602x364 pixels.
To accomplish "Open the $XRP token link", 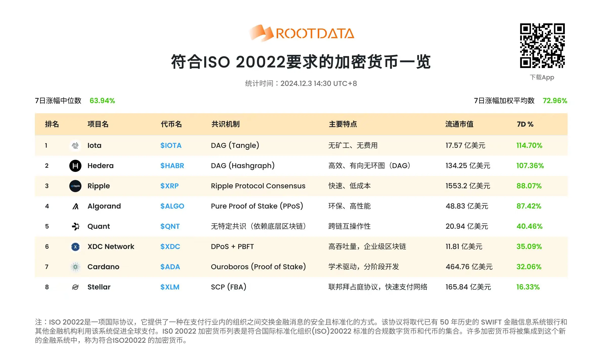I will tap(169, 186).
